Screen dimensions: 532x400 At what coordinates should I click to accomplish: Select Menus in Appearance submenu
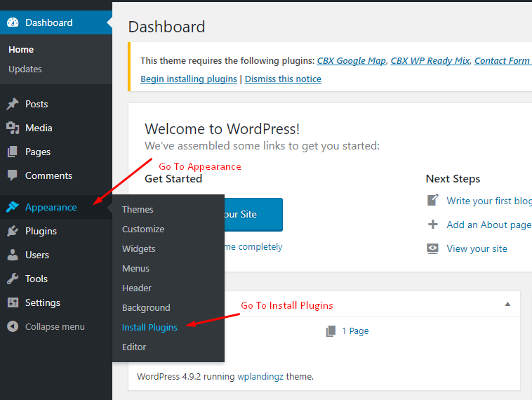pyautogui.click(x=135, y=268)
